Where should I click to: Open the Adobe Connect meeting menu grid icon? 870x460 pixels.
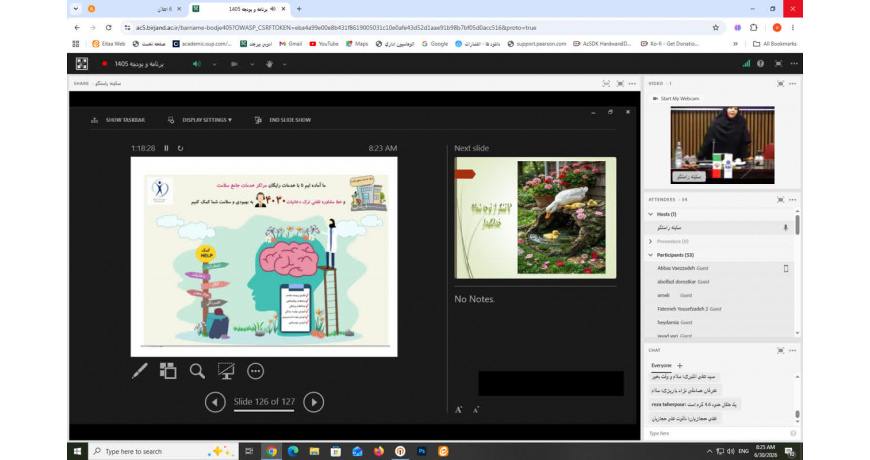coord(82,64)
